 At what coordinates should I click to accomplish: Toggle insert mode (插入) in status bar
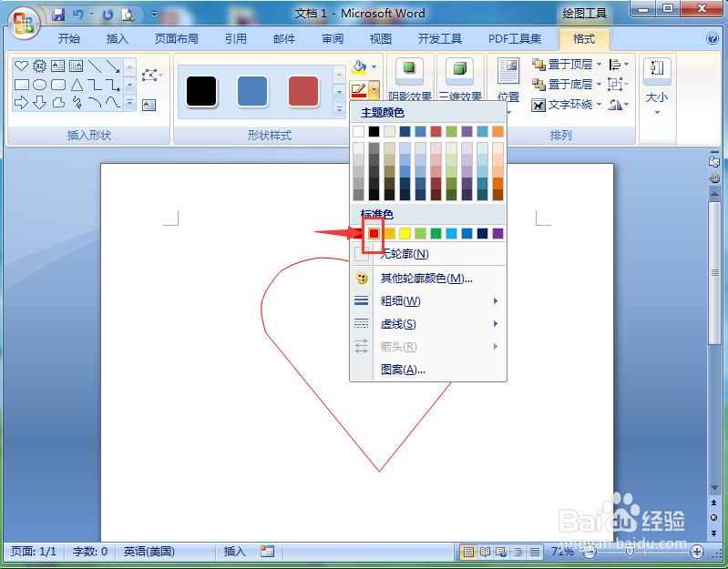234,551
